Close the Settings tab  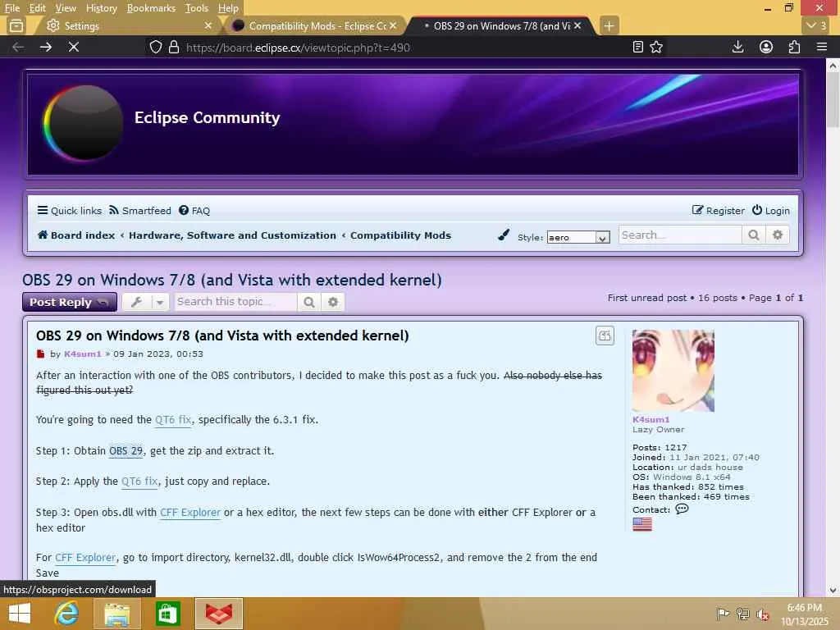click(x=208, y=25)
